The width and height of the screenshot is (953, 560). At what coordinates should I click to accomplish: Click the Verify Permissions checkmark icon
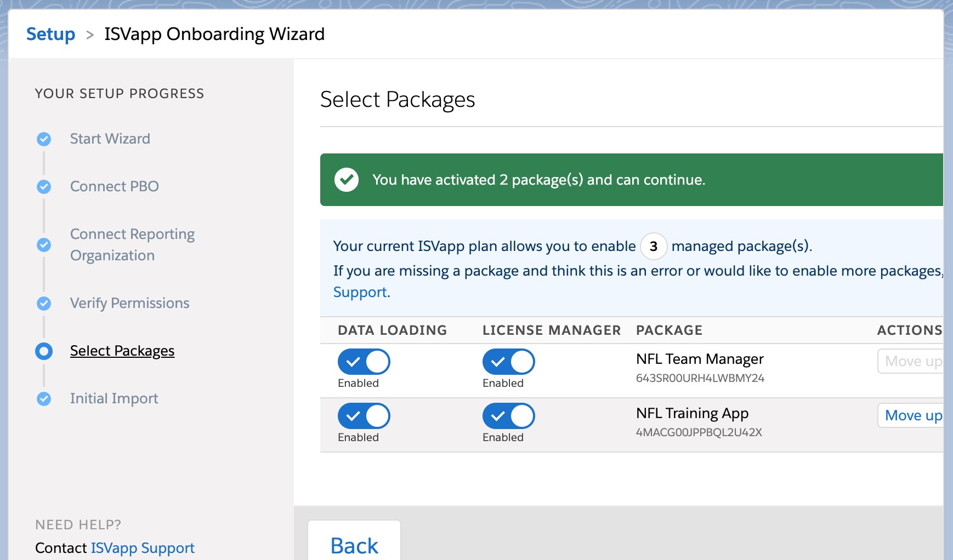click(x=44, y=304)
